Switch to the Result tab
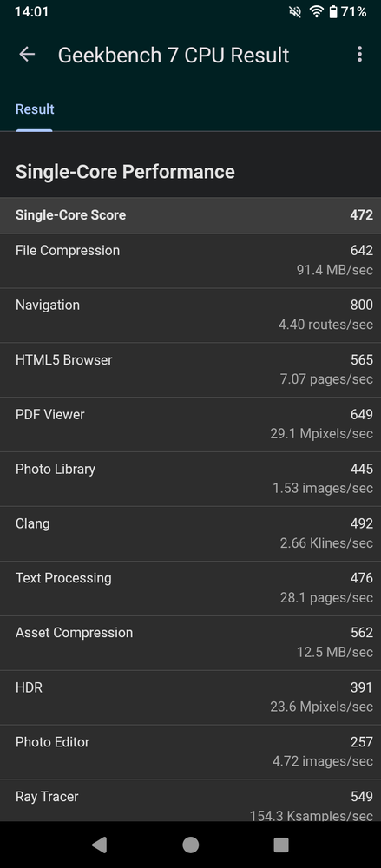The height and width of the screenshot is (868, 381). [35, 109]
